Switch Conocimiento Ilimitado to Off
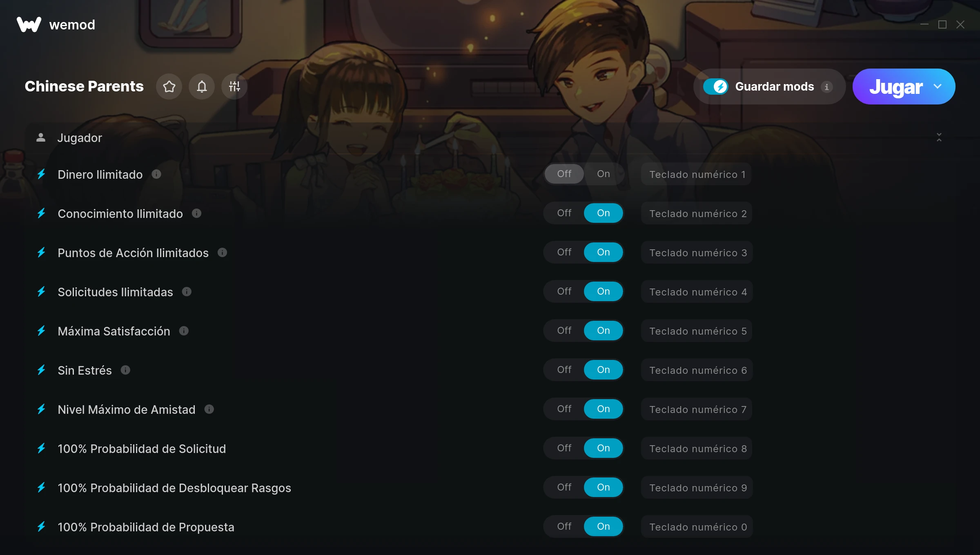This screenshot has height=555, width=980. pos(564,213)
